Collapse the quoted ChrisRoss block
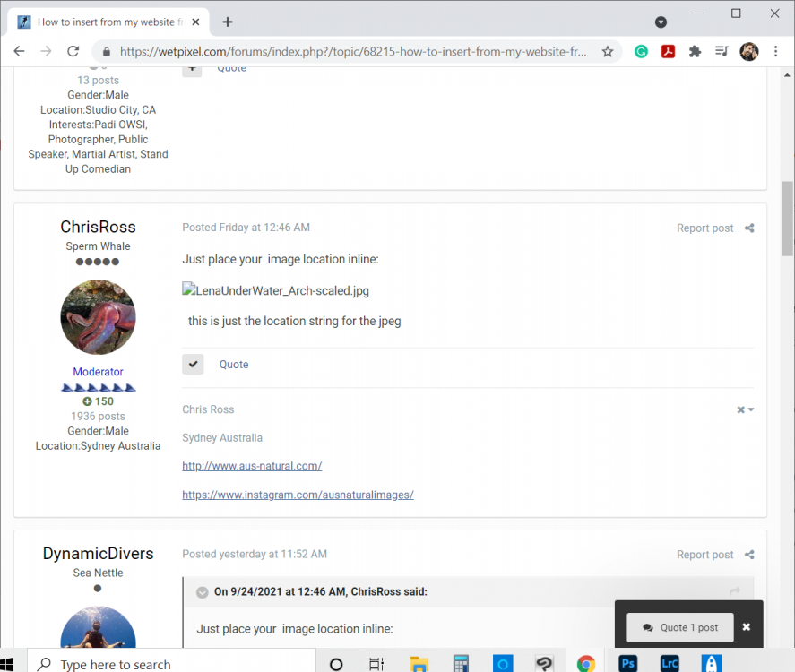This screenshot has width=795, height=672. point(203,592)
